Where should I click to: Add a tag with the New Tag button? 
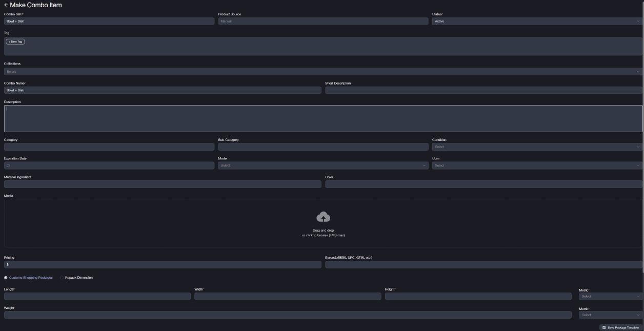[x=15, y=42]
